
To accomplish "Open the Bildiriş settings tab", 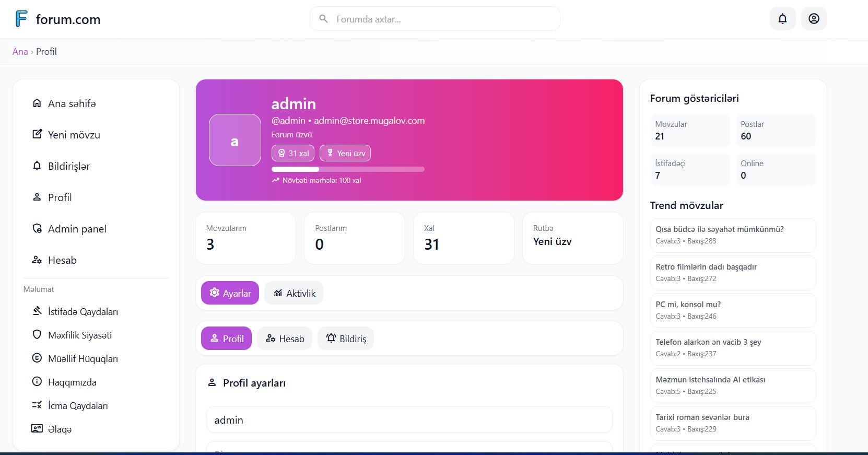I will (x=346, y=339).
